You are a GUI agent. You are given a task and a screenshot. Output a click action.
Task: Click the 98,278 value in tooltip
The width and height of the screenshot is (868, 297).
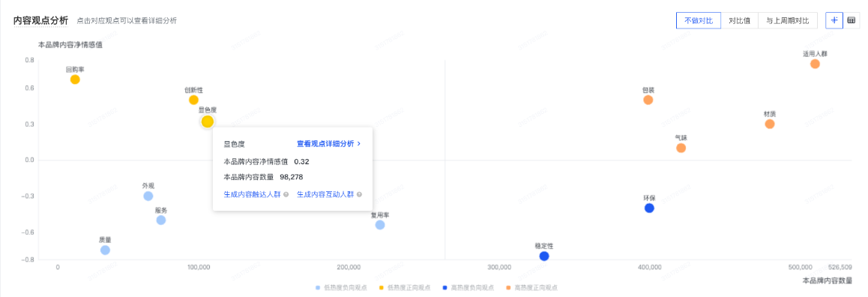291,177
